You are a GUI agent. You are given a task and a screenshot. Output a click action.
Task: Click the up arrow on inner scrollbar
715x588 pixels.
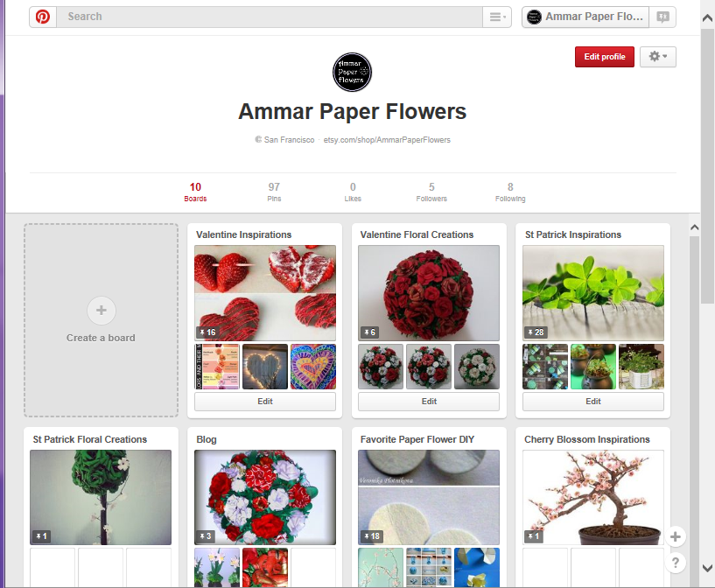click(x=695, y=227)
